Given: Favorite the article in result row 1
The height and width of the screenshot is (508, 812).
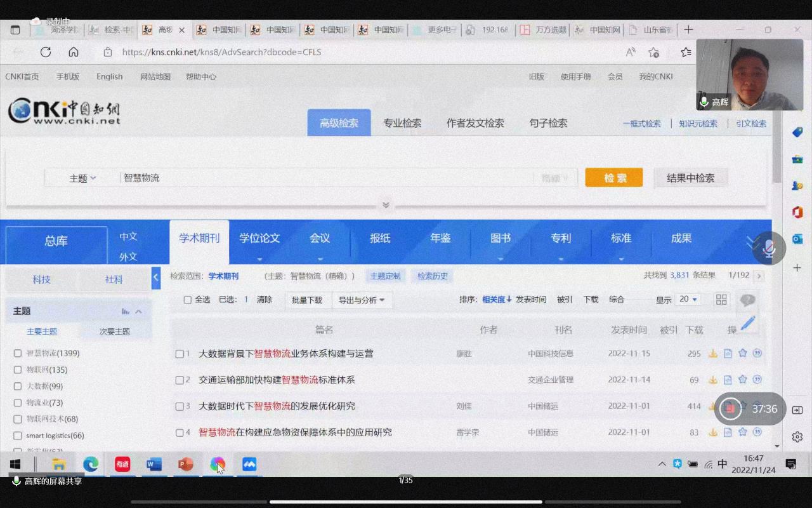Looking at the screenshot, I should pyautogui.click(x=742, y=354).
